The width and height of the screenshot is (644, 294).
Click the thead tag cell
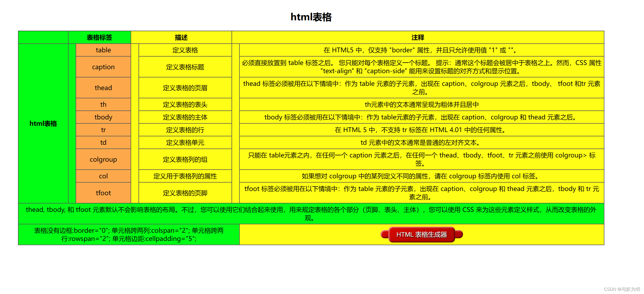103,88
